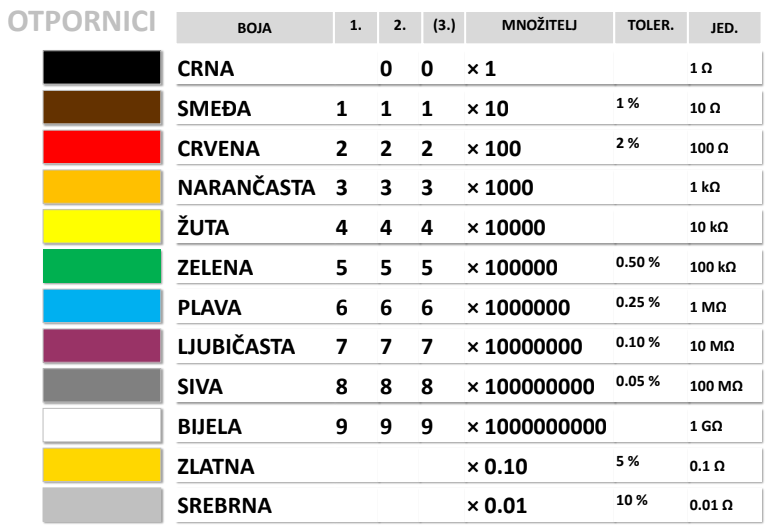Select the white swatch beside BIJELA

(x=101, y=425)
